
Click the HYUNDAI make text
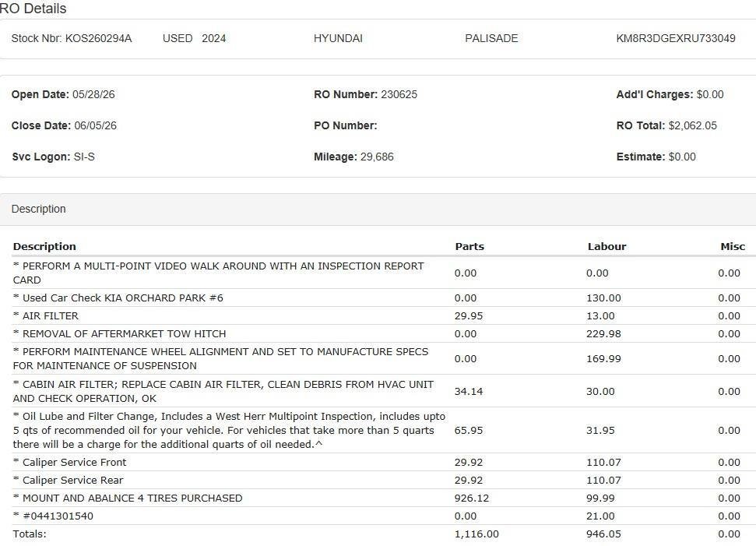[338, 39]
